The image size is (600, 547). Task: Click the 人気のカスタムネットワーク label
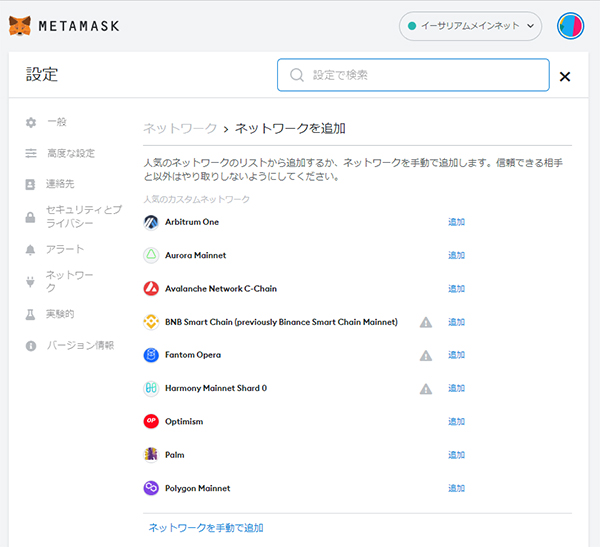click(x=196, y=199)
